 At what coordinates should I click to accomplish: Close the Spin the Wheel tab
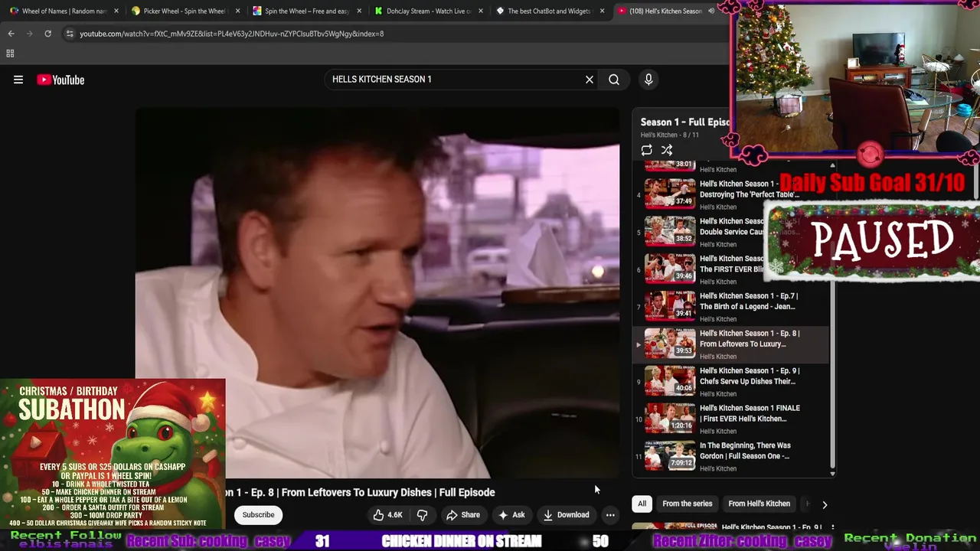359,11
